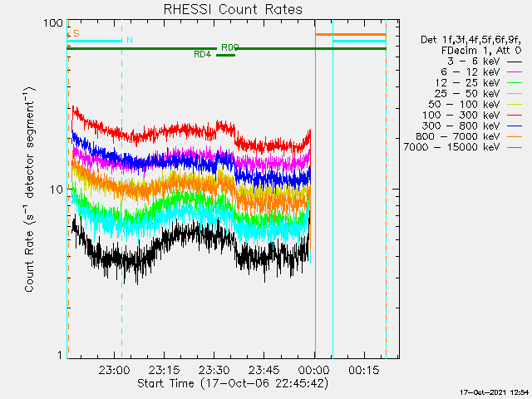Click the 00:00 x-axis tick label
This screenshot has height=399, width=532.
(x=314, y=370)
